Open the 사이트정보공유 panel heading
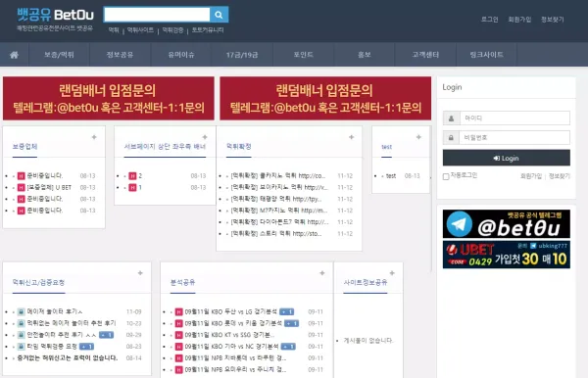The image size is (588, 378). coord(366,282)
